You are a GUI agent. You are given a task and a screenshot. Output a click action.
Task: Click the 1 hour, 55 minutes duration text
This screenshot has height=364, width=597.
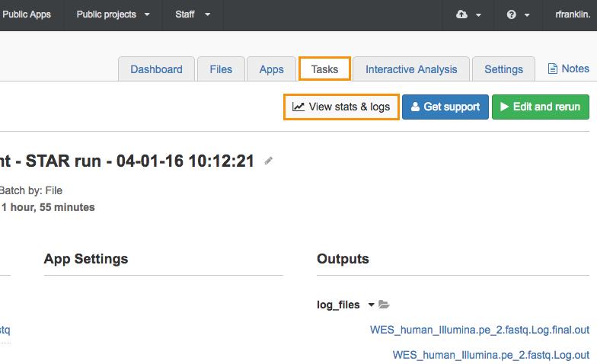(48, 207)
